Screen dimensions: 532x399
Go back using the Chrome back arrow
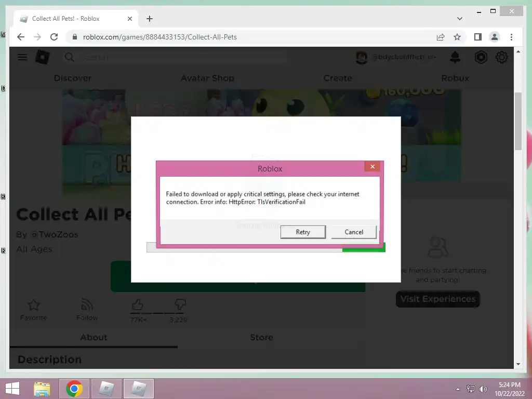click(21, 37)
